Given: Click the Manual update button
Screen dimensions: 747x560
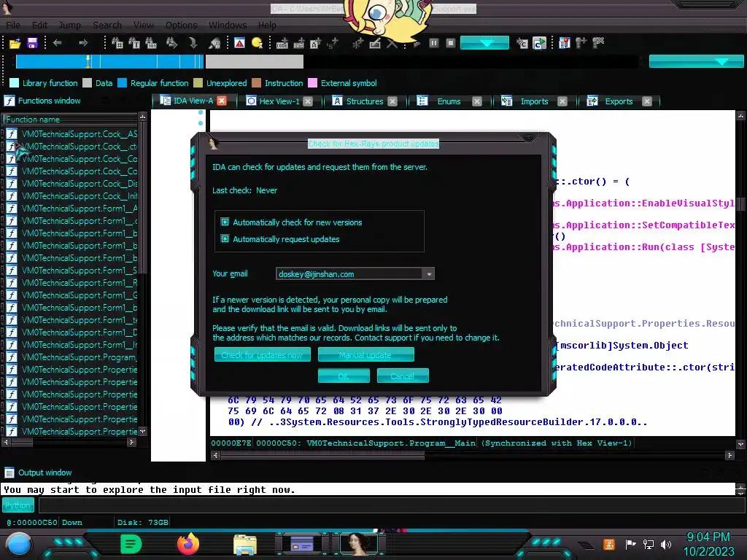Looking at the screenshot, I should [x=366, y=355].
